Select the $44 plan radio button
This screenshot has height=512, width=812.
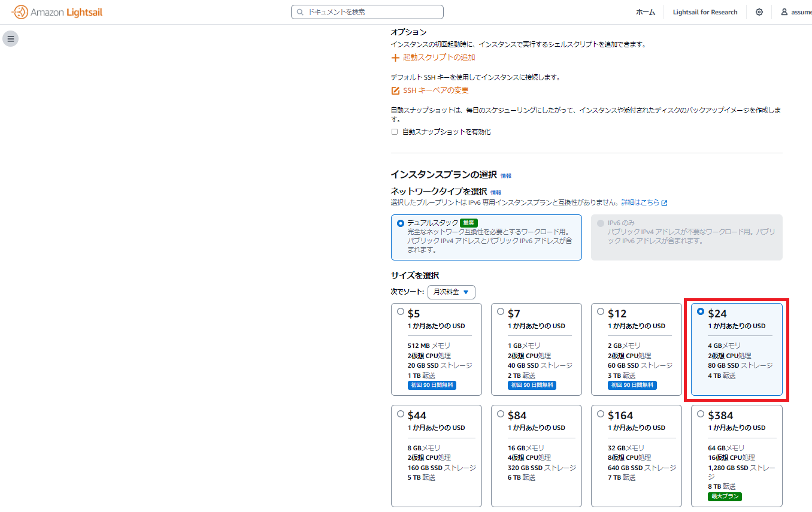pos(401,413)
